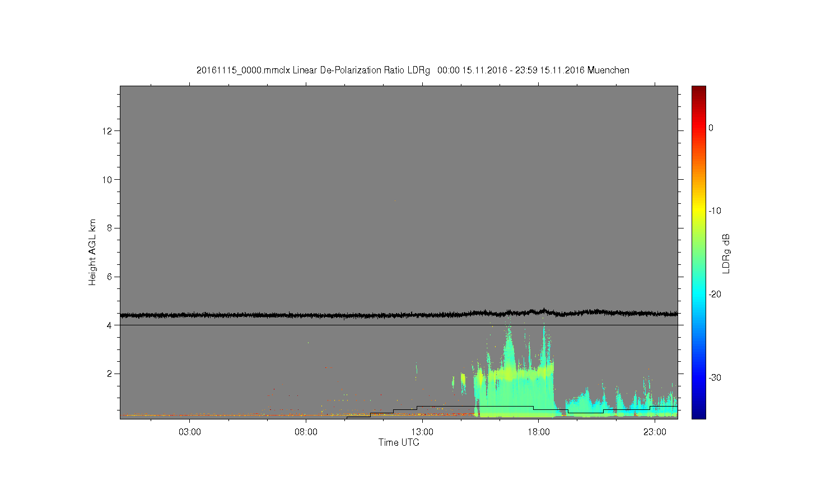Select the 03:00 time tick label
The width and height of the screenshot is (840, 504).
(190, 432)
